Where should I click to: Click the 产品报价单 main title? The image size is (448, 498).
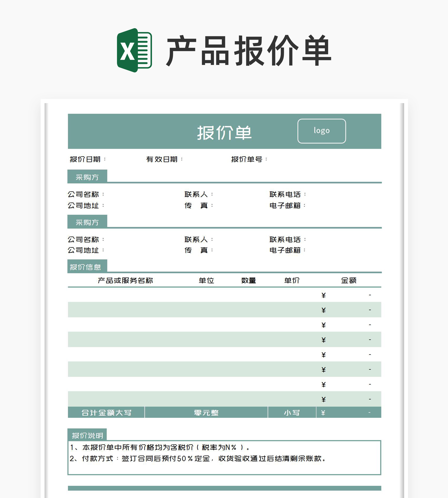coord(249,51)
